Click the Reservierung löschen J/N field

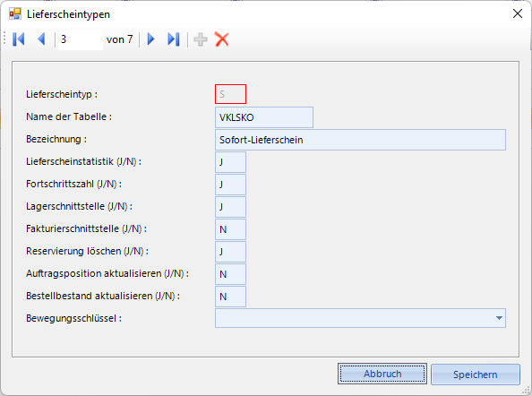coord(230,252)
